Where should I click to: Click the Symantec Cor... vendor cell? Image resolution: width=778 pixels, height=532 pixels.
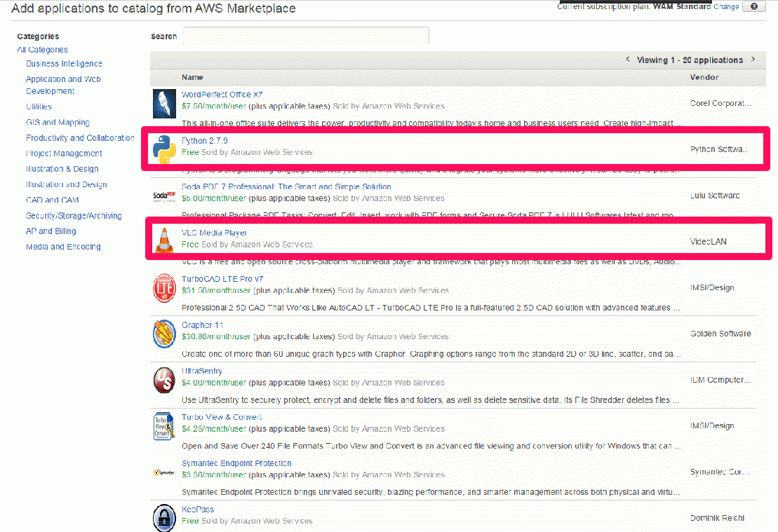pos(720,472)
